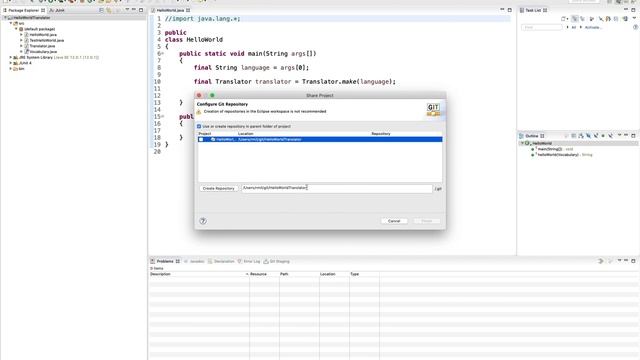Minimize the Package Explorer panel

(134, 10)
